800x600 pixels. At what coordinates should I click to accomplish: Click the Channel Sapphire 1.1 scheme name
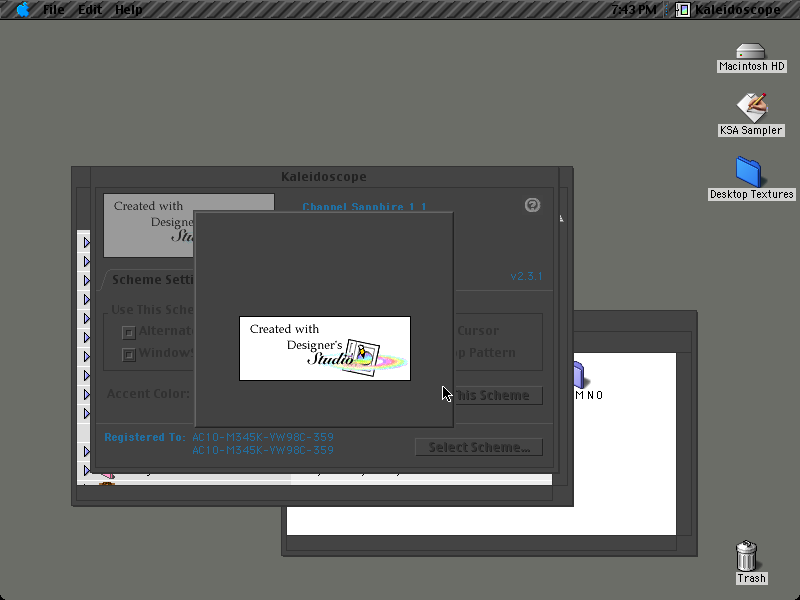(x=364, y=207)
